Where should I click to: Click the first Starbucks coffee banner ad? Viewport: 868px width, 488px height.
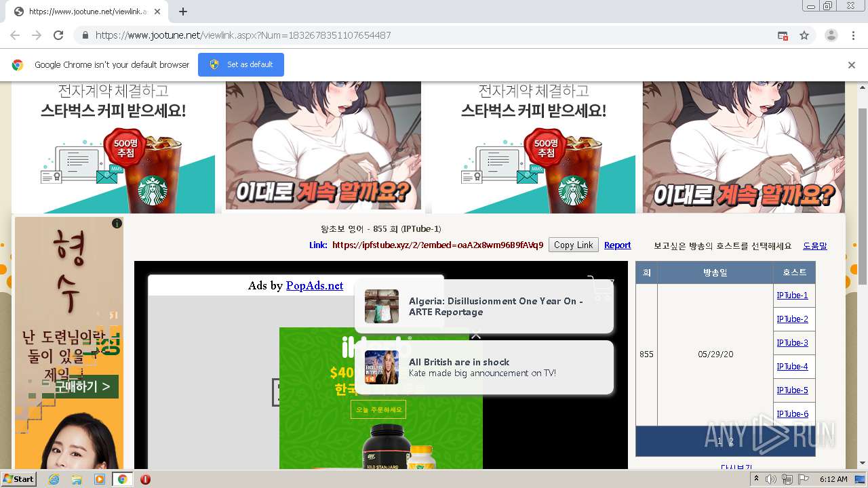pyautogui.click(x=113, y=147)
